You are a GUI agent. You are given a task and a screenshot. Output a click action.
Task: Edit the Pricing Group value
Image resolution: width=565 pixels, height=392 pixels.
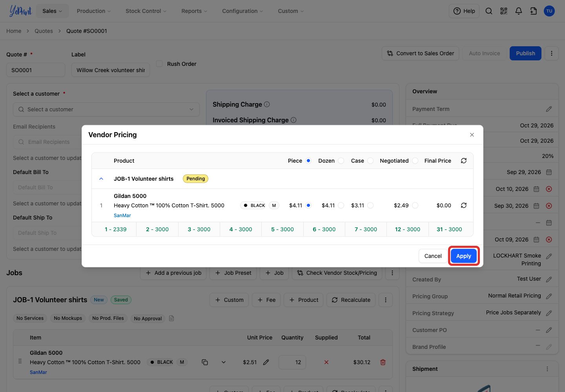point(549,296)
